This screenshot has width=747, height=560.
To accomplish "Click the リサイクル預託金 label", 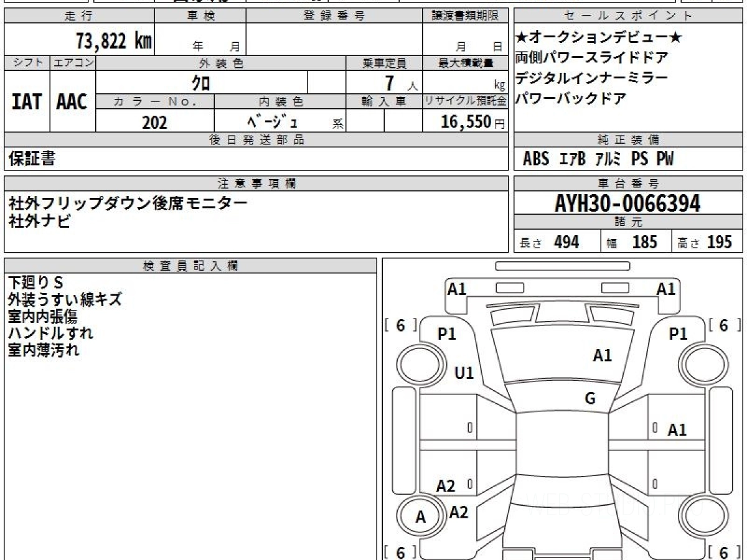I will pyautogui.click(x=465, y=101).
